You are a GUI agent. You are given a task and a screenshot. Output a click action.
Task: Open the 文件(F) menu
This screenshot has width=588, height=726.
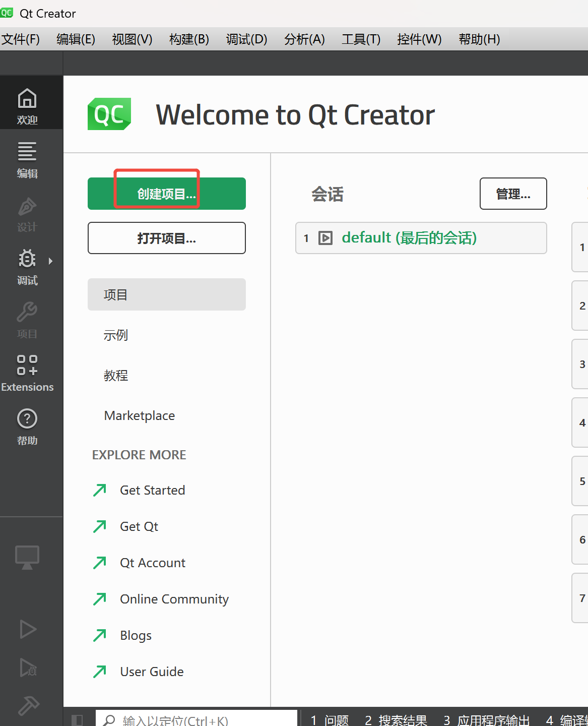[x=21, y=39]
